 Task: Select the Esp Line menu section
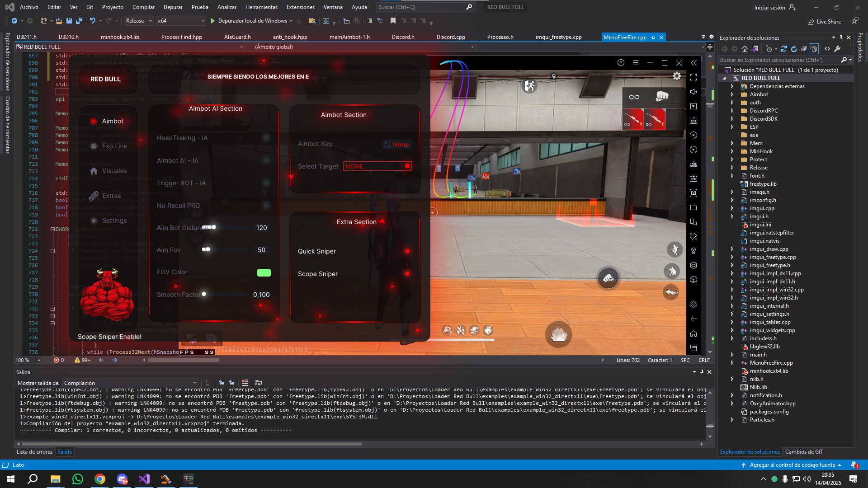tap(109, 146)
